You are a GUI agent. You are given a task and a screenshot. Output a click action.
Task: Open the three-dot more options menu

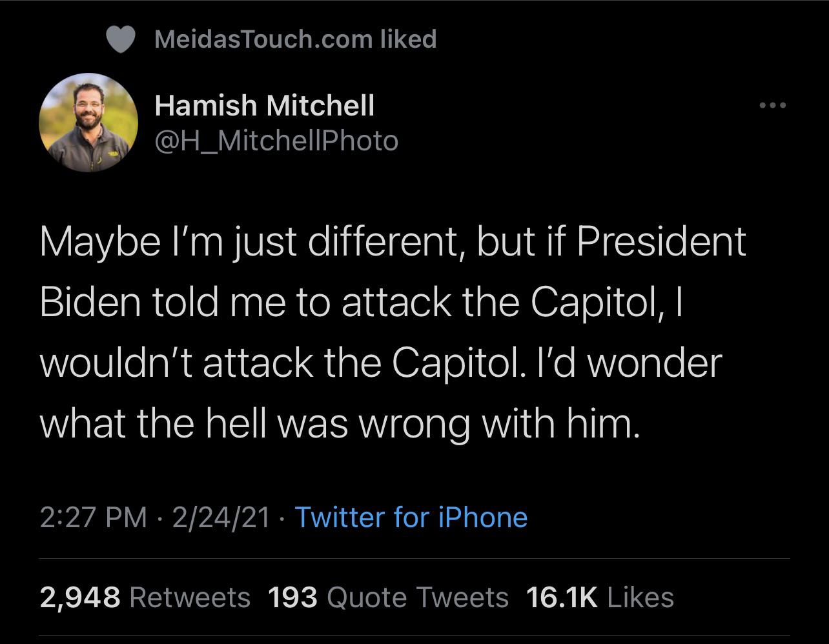(x=773, y=105)
